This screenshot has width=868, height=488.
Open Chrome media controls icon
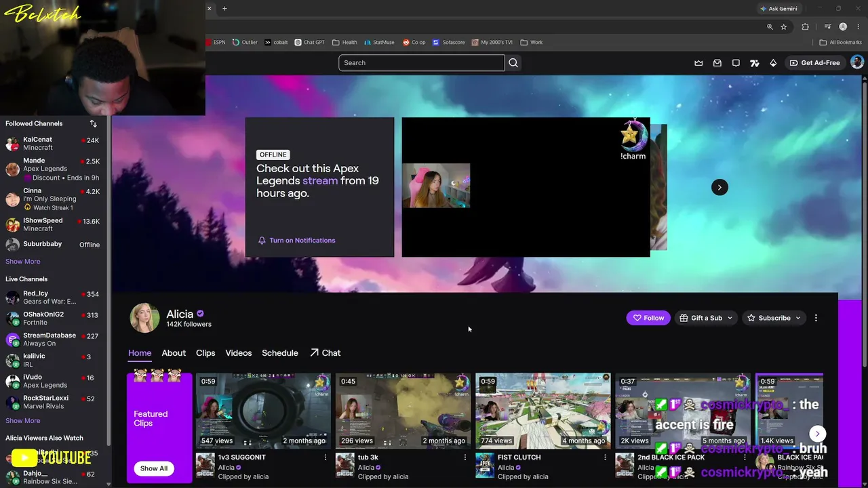click(x=828, y=27)
